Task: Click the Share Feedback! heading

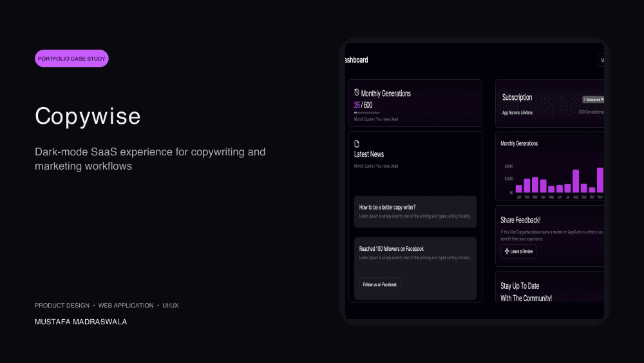Action: [520, 221]
